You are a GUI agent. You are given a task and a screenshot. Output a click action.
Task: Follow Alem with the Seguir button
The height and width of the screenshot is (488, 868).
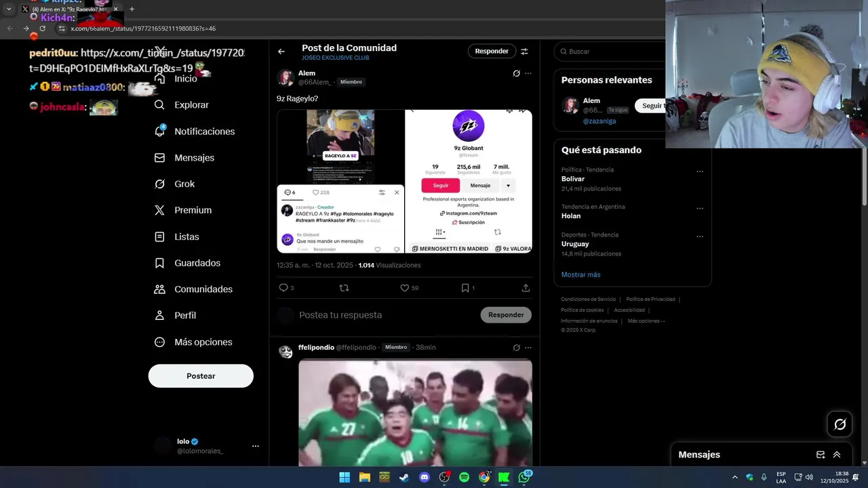(x=654, y=106)
